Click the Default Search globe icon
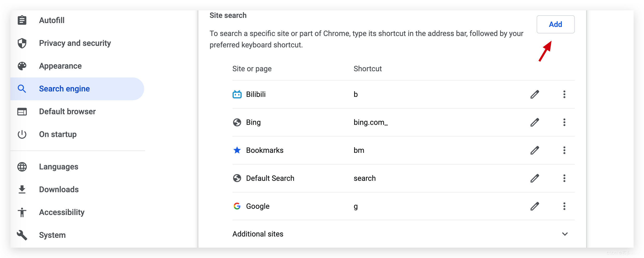The height and width of the screenshot is (258, 644). point(237,178)
